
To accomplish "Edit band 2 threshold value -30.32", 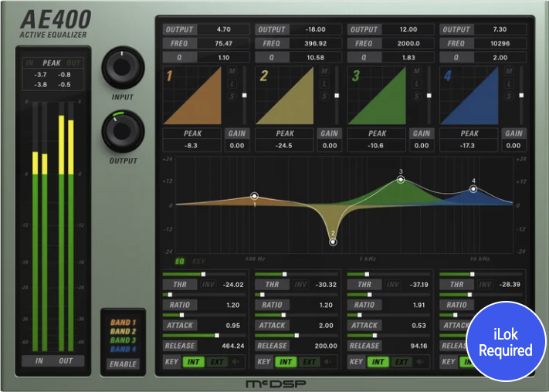I will pyautogui.click(x=326, y=285).
